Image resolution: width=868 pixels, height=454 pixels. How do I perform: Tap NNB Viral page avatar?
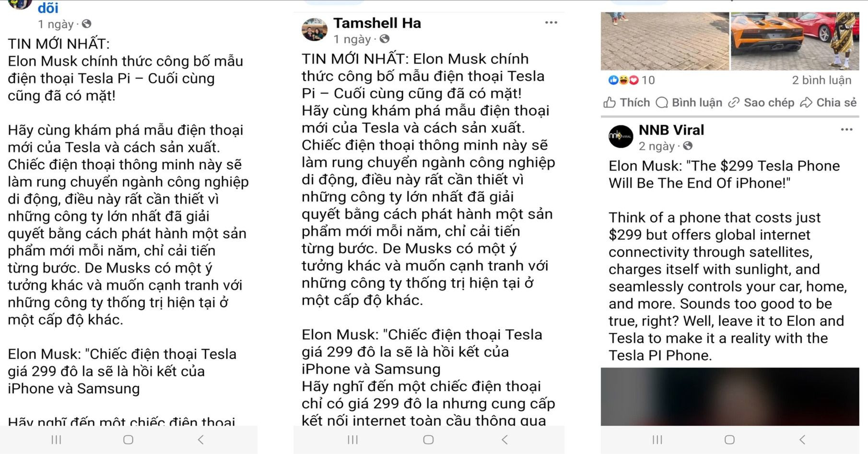tap(621, 137)
